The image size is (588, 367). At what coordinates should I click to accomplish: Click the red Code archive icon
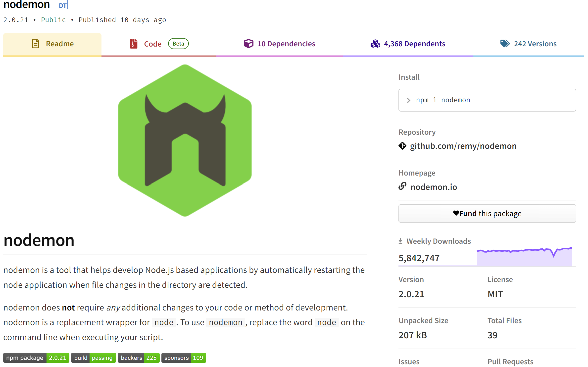coord(134,44)
